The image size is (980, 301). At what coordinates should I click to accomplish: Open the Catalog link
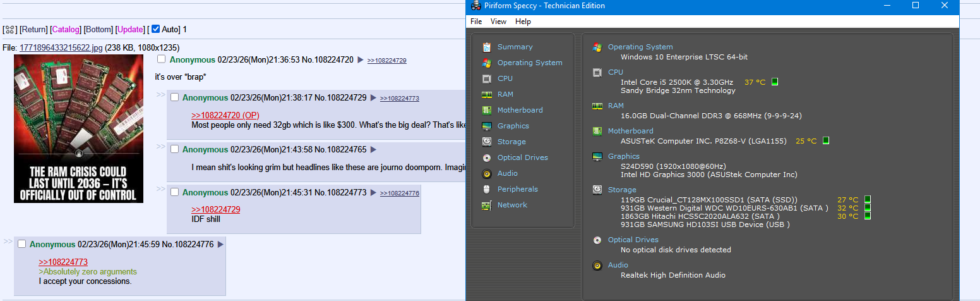pos(66,30)
